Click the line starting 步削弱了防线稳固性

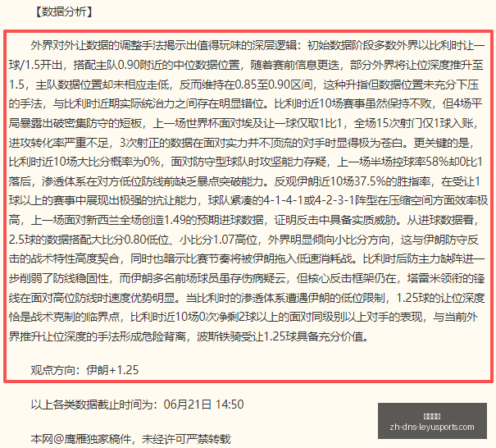[247, 278]
